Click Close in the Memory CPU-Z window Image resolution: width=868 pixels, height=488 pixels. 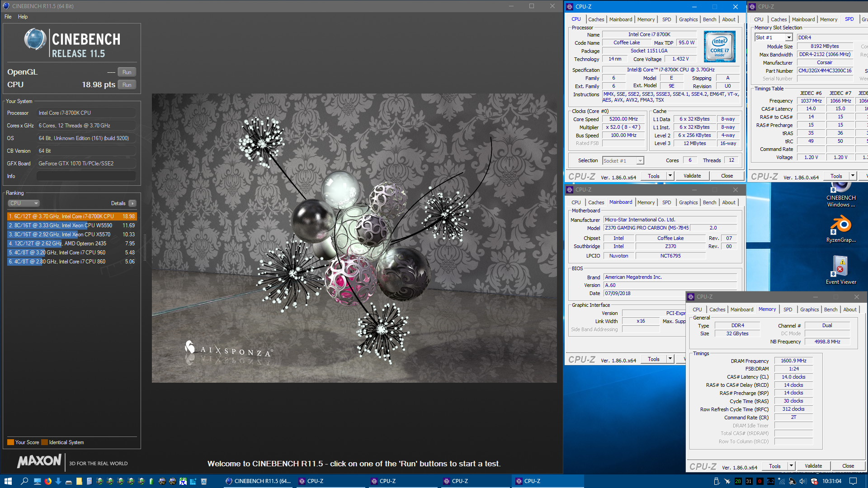point(848,466)
